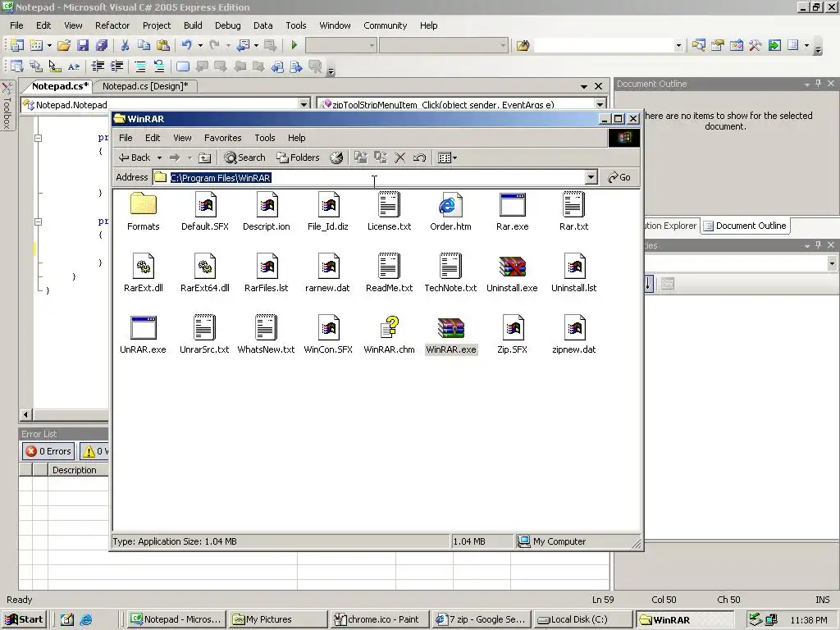Open the Community menu in Visual C#
Screen dimensions: 840x630
point(386,25)
